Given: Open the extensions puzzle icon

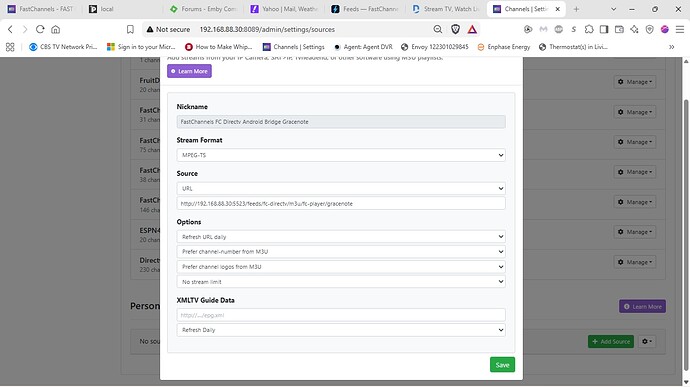Looking at the screenshot, I should pyautogui.click(x=589, y=29).
